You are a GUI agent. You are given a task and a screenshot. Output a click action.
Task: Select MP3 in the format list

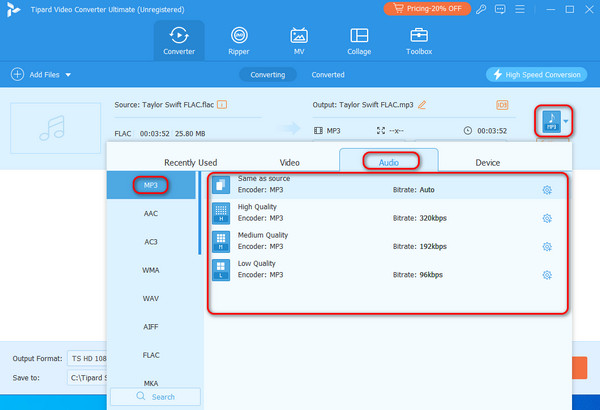click(x=151, y=185)
